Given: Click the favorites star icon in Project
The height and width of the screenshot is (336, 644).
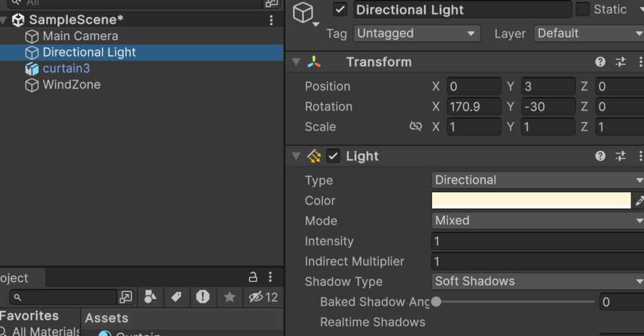Looking at the screenshot, I should 230,297.
